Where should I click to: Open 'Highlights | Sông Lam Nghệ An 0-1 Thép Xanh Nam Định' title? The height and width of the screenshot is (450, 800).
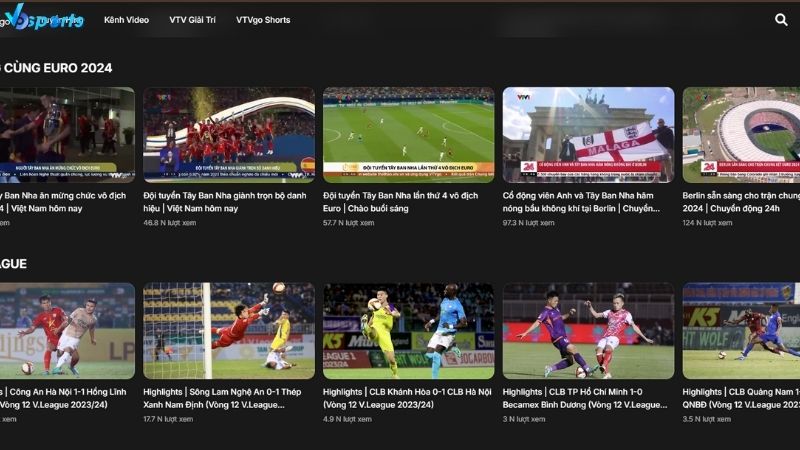222,398
